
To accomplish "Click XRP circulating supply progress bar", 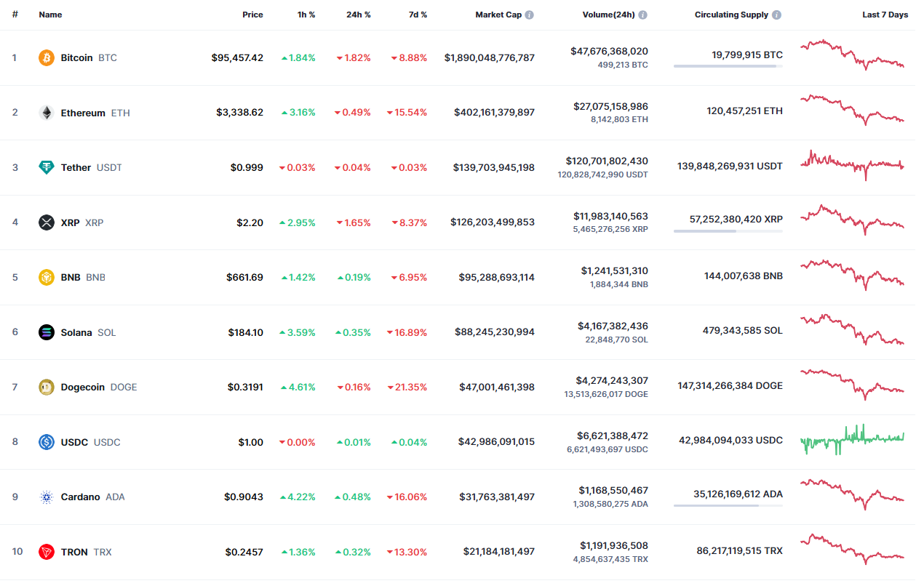I will point(728,231).
